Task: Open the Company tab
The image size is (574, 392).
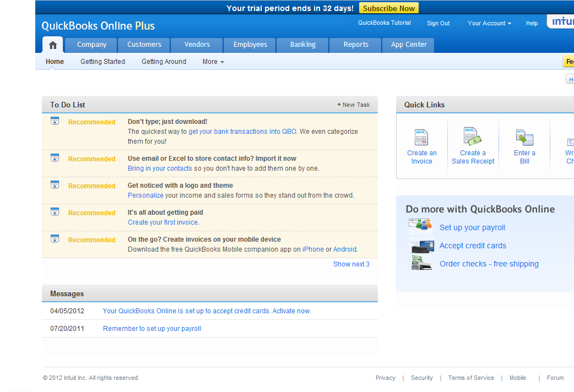Action: pyautogui.click(x=92, y=45)
